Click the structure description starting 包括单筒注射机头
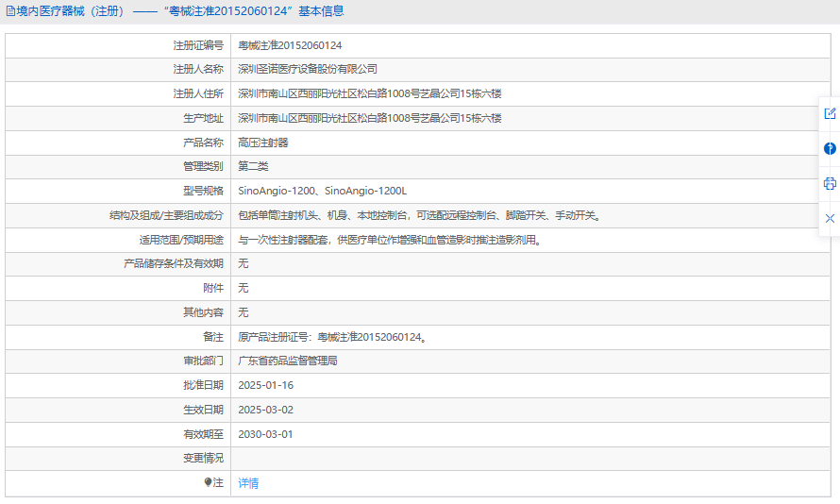The height and width of the screenshot is (504, 840). pyautogui.click(x=421, y=215)
